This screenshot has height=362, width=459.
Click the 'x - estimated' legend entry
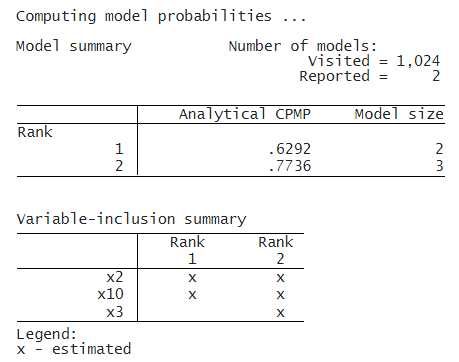point(74,349)
